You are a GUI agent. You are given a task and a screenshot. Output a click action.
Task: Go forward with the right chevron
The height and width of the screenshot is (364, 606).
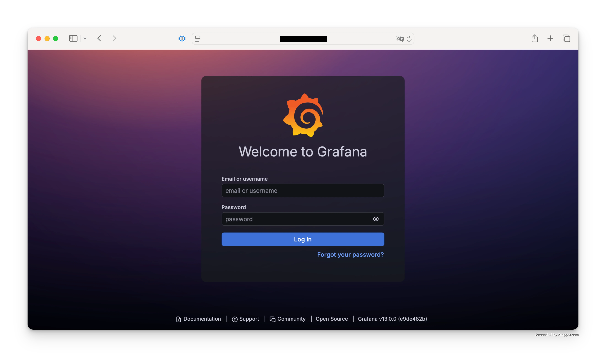[x=114, y=39]
